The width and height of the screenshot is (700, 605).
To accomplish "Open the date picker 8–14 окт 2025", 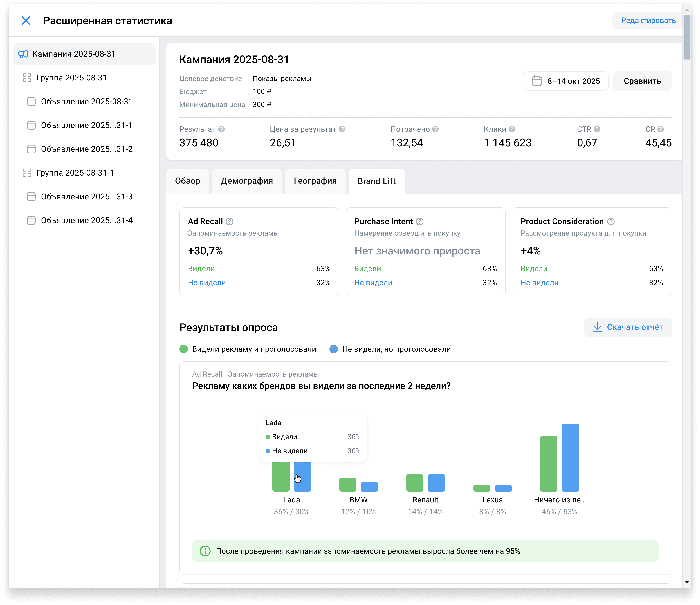I will (566, 81).
